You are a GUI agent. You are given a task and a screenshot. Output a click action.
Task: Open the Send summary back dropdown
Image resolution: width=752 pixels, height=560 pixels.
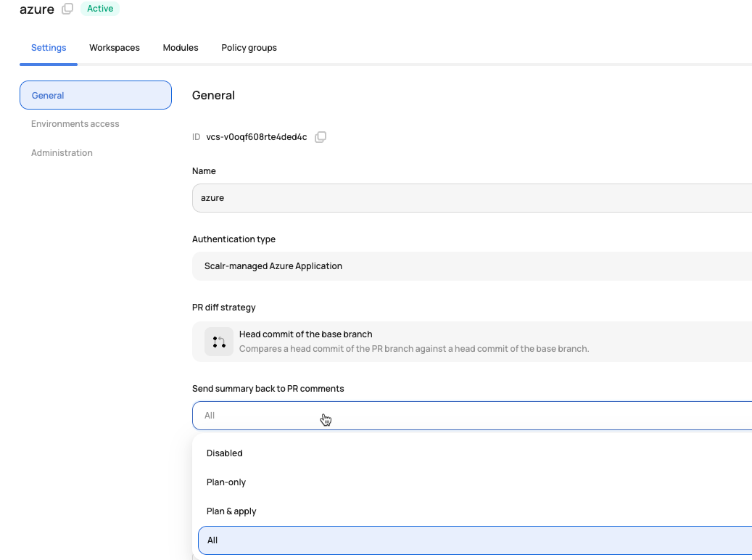click(x=472, y=416)
